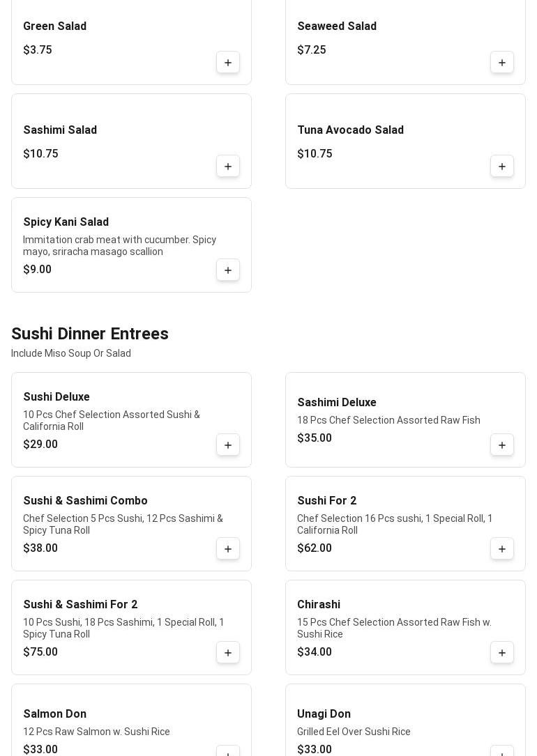Select Unagi Don menu item name
The image size is (537, 756).
[x=324, y=714]
